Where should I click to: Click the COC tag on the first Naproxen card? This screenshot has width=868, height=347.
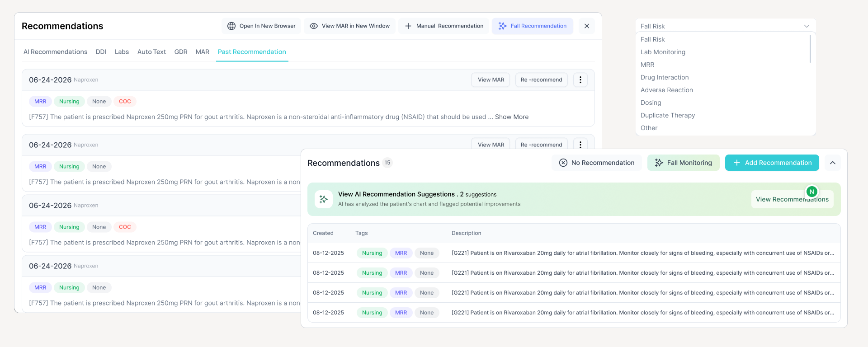[x=125, y=102]
